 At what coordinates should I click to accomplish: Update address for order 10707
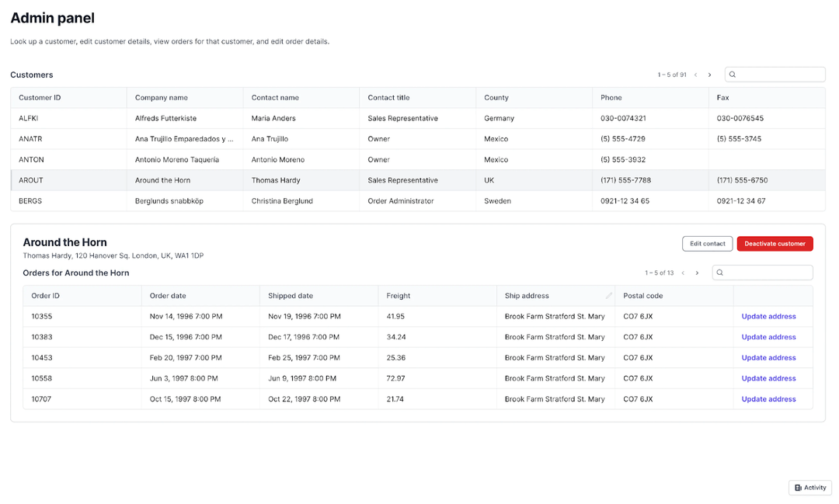(x=768, y=398)
